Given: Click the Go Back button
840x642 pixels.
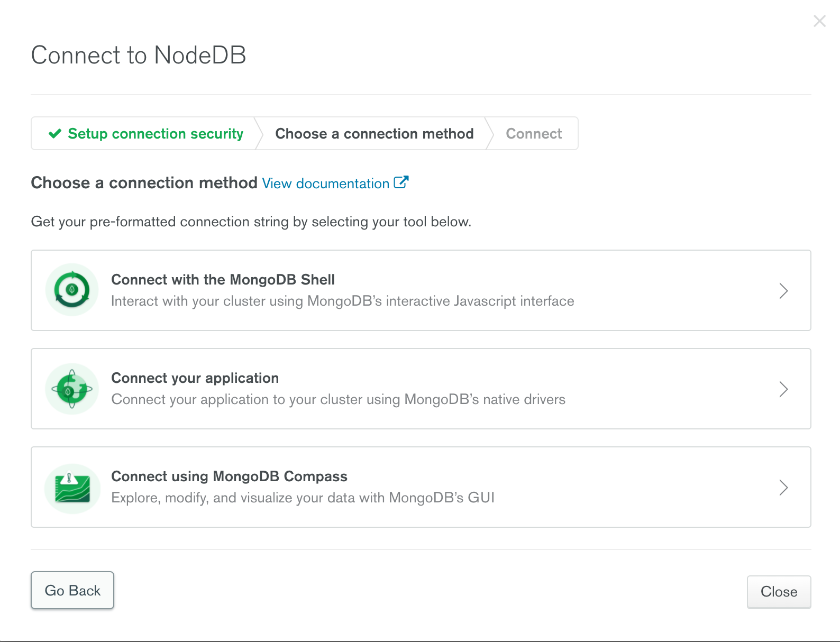Looking at the screenshot, I should point(72,590).
